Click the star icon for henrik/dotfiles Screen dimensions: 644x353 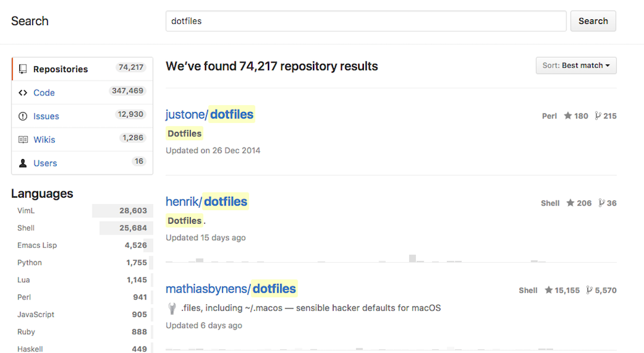tap(570, 203)
